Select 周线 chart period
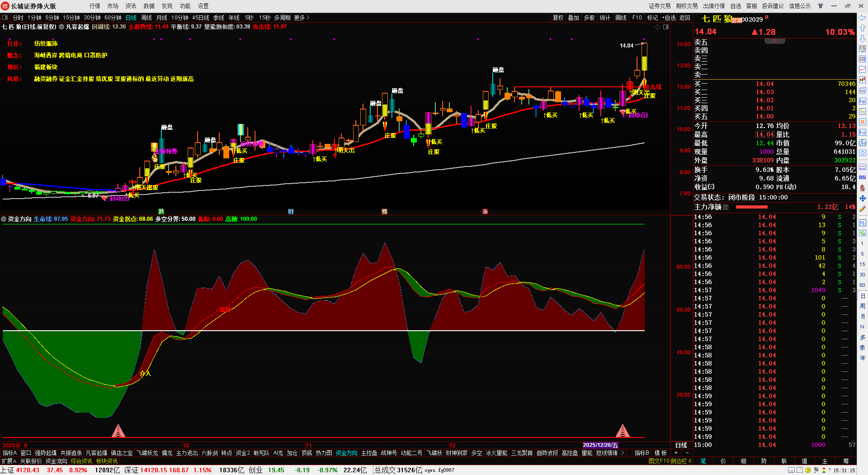 [146, 18]
